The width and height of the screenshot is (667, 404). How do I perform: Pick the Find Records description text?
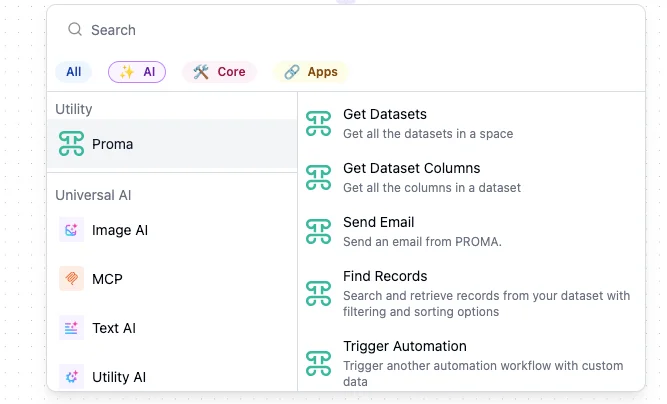tap(486, 303)
